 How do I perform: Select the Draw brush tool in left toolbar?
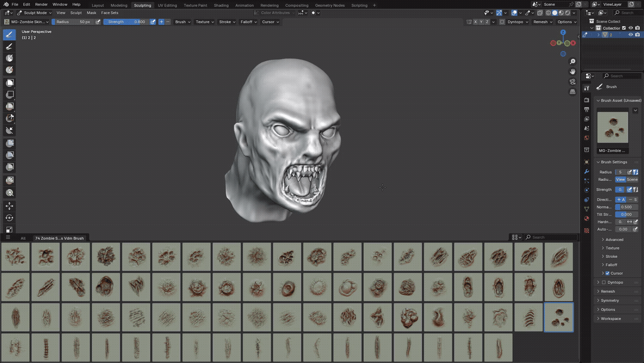pos(10,35)
